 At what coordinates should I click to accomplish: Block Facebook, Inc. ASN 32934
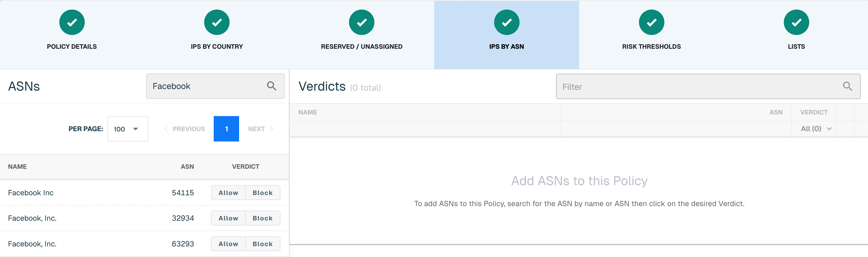point(262,218)
